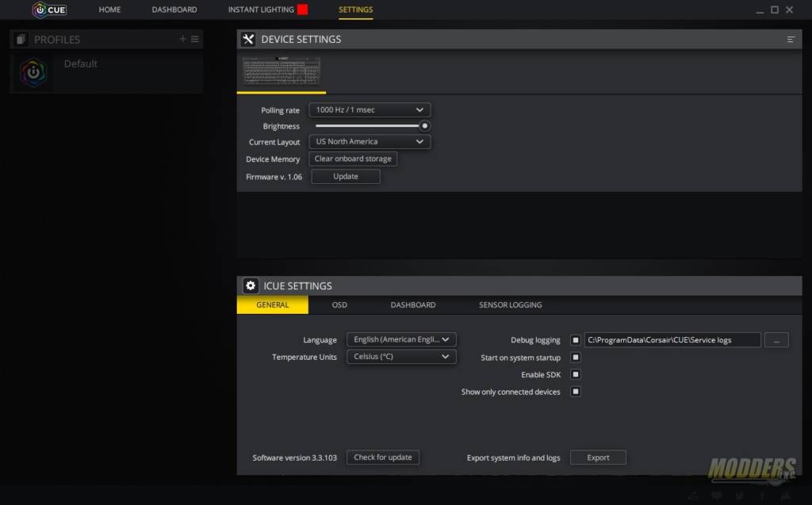Image resolution: width=812 pixels, height=505 pixels.
Task: Click the iCUE Settings gear icon
Action: [x=251, y=285]
